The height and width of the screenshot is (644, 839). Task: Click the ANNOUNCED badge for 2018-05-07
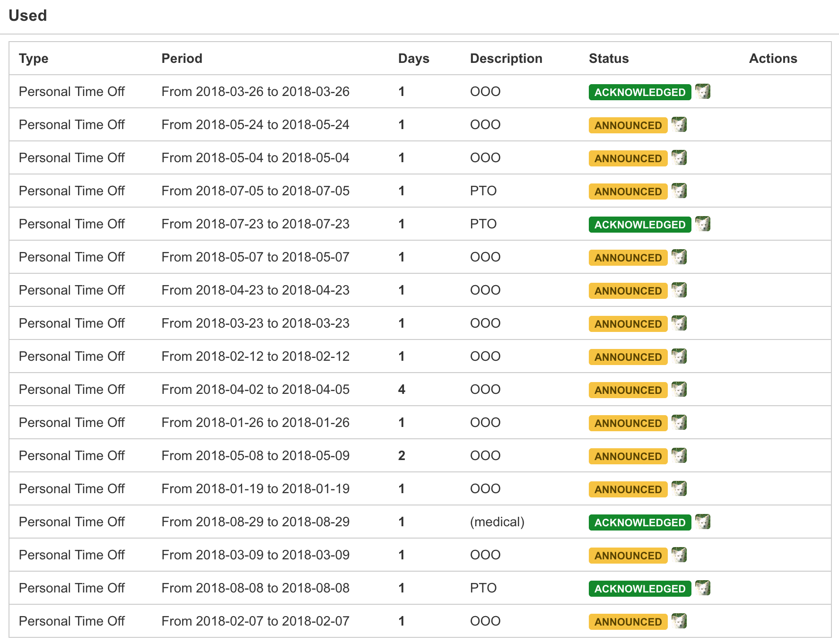coord(628,258)
